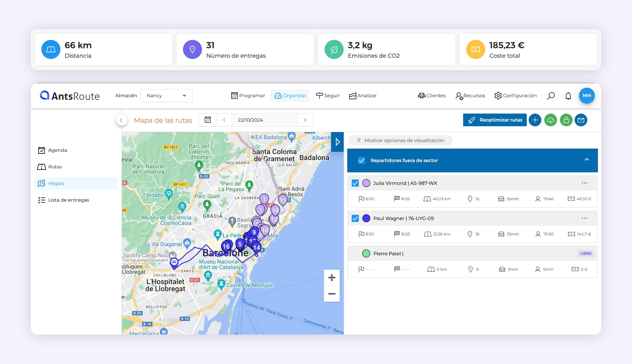Click the Reoptimizar rutas button
Viewport: 632px width, 364px height.
pos(494,120)
